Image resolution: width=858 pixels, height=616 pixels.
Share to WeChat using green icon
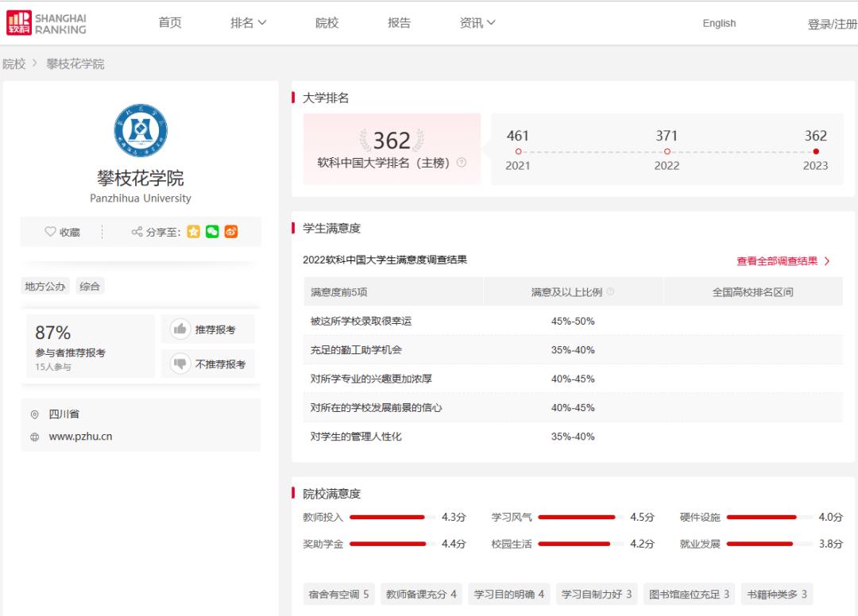click(212, 232)
